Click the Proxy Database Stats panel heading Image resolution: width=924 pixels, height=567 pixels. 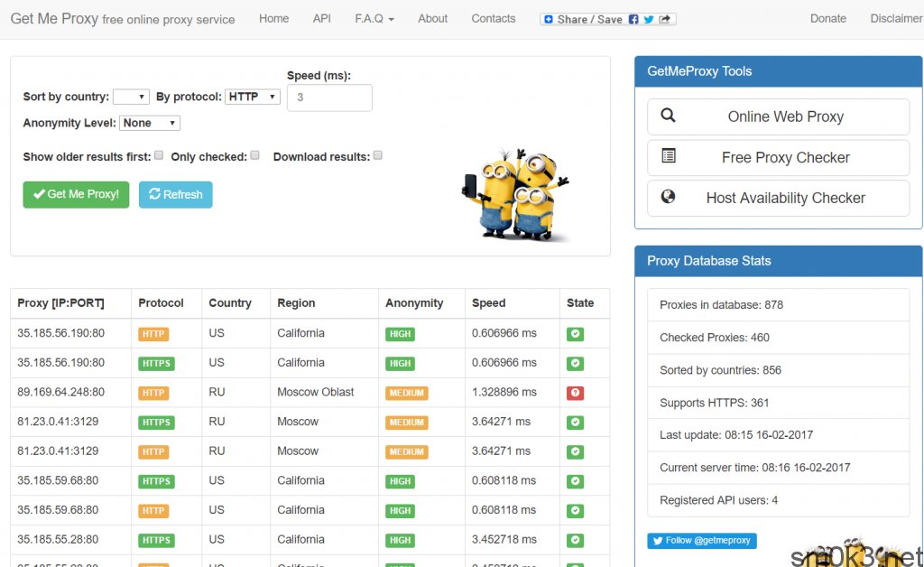point(779,261)
